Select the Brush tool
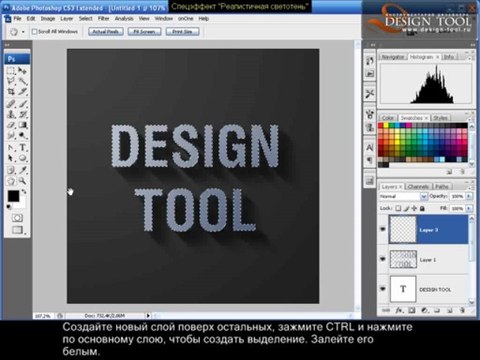Screen dimensions: 480x360 pyautogui.click(x=22, y=104)
